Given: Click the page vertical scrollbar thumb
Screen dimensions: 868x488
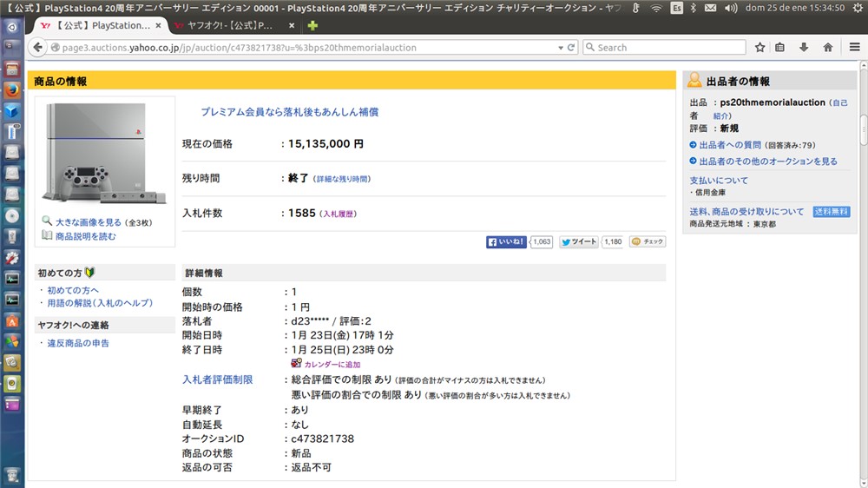Looking at the screenshot, I should (x=864, y=129).
